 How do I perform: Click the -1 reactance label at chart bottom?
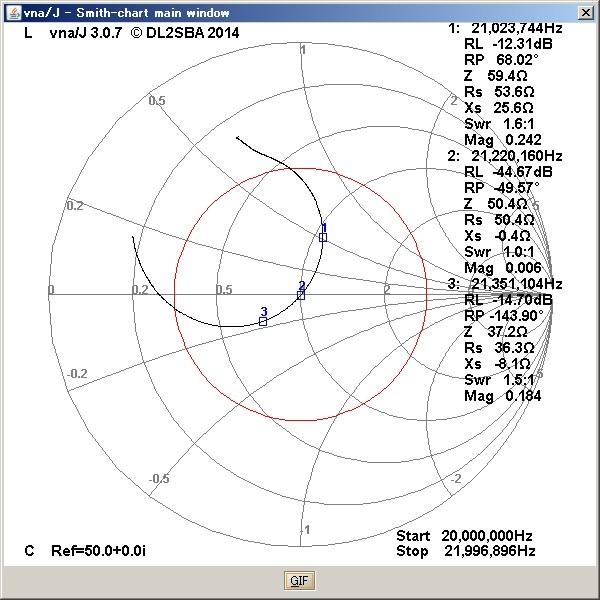click(307, 529)
